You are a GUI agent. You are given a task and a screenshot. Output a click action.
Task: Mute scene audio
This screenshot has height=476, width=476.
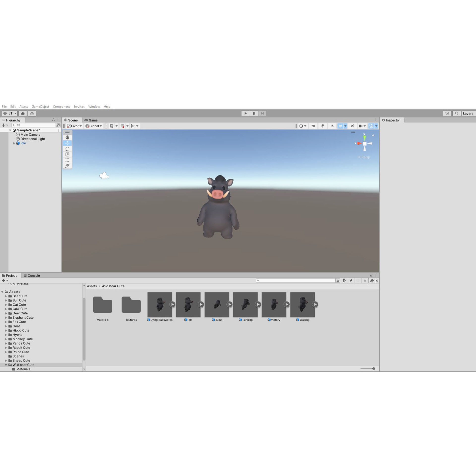tap(332, 126)
